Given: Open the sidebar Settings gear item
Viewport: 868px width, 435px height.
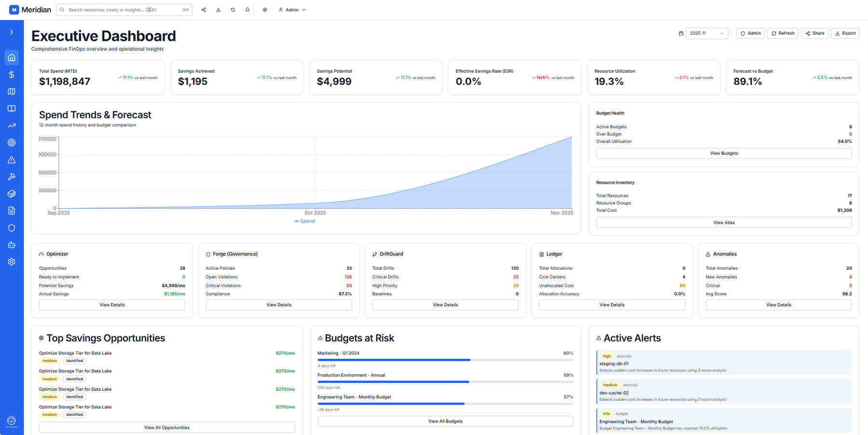Looking at the screenshot, I should [x=12, y=262].
